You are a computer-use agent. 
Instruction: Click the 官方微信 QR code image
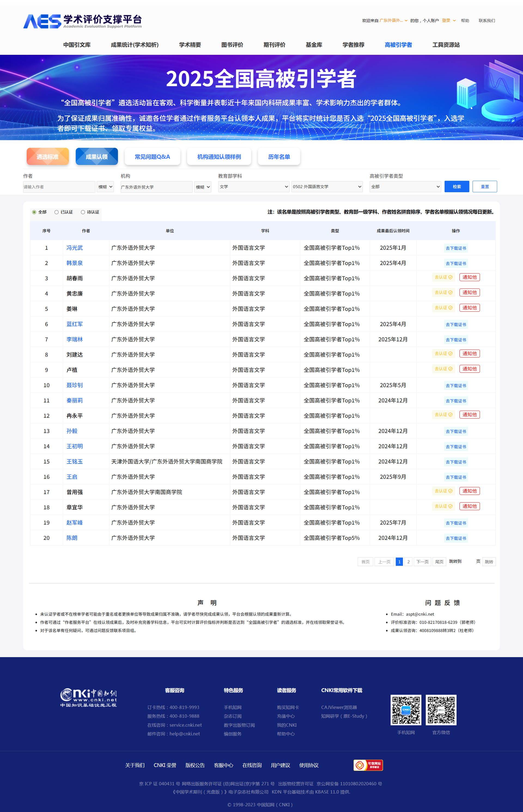point(441,710)
